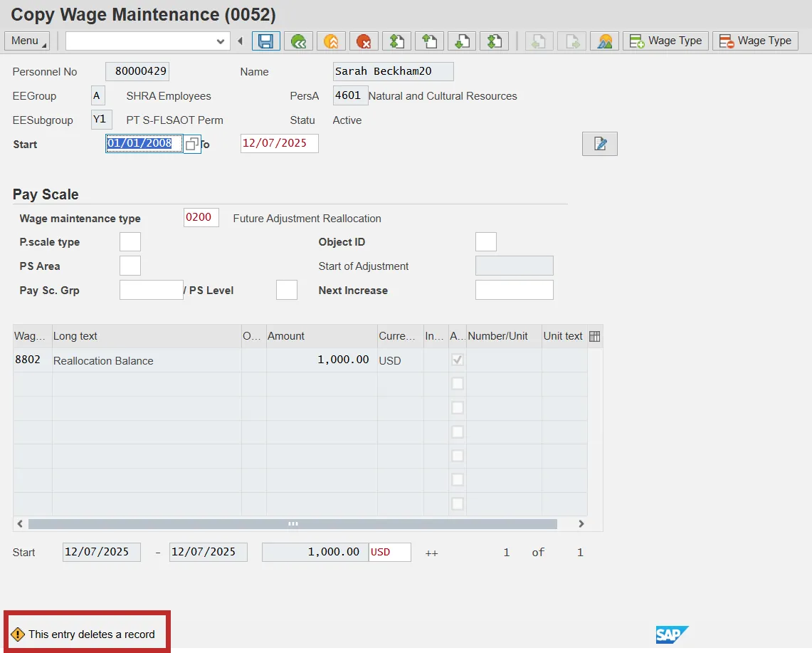This screenshot has width=812, height=653.
Task: Collapse command field with triangle arrow
Action: tap(240, 41)
